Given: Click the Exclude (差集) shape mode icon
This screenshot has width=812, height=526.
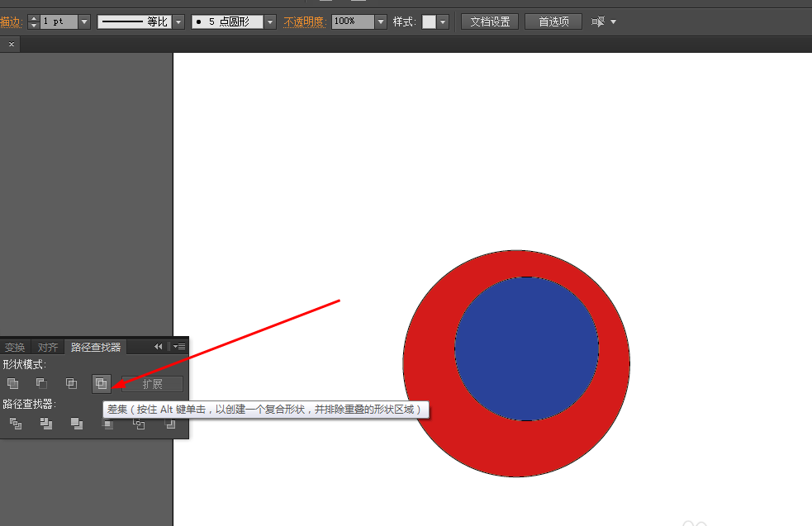Looking at the screenshot, I should (x=102, y=384).
